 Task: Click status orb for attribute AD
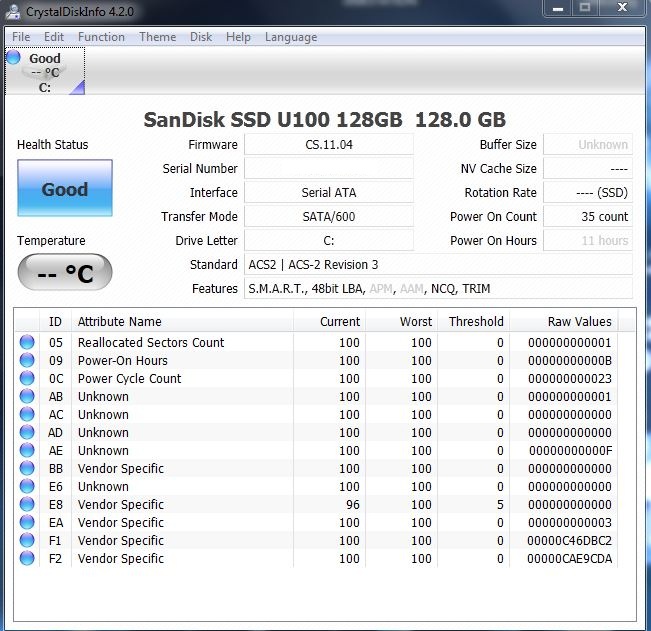coord(27,432)
